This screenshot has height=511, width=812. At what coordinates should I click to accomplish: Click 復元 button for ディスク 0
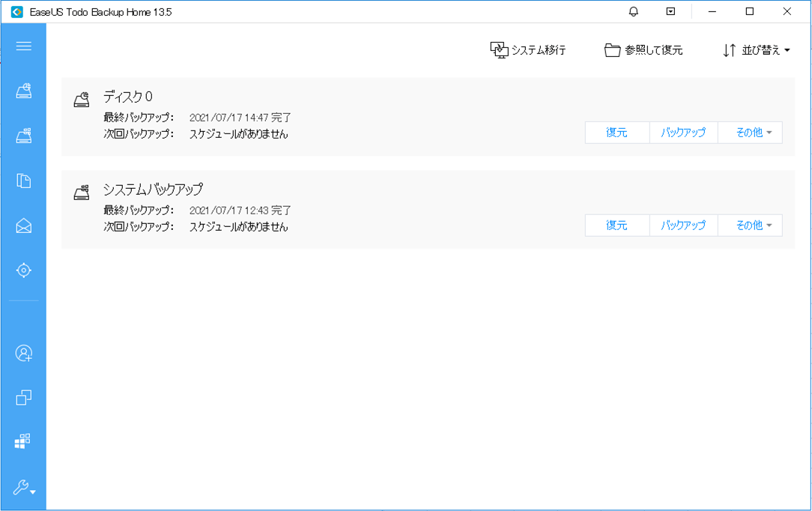(616, 133)
